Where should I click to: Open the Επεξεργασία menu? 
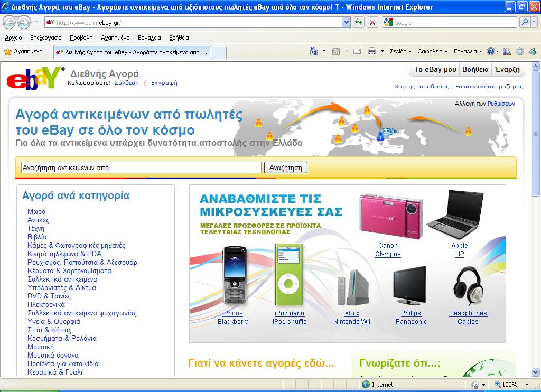tap(46, 38)
